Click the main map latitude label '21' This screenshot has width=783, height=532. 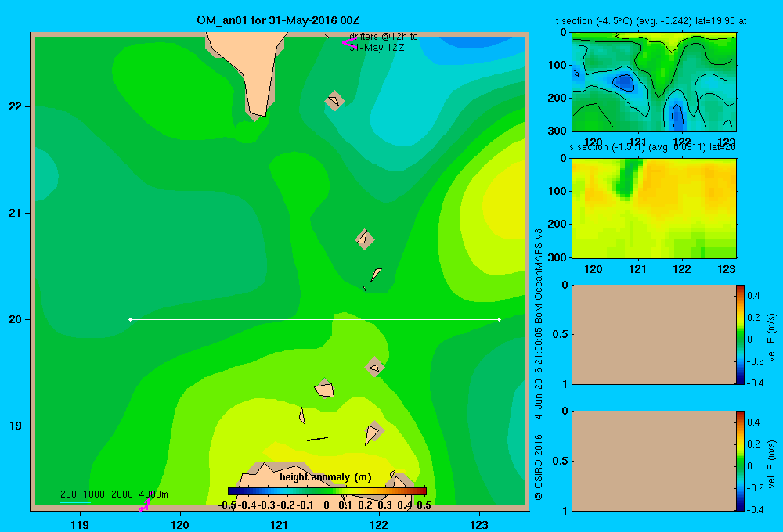coord(16,213)
